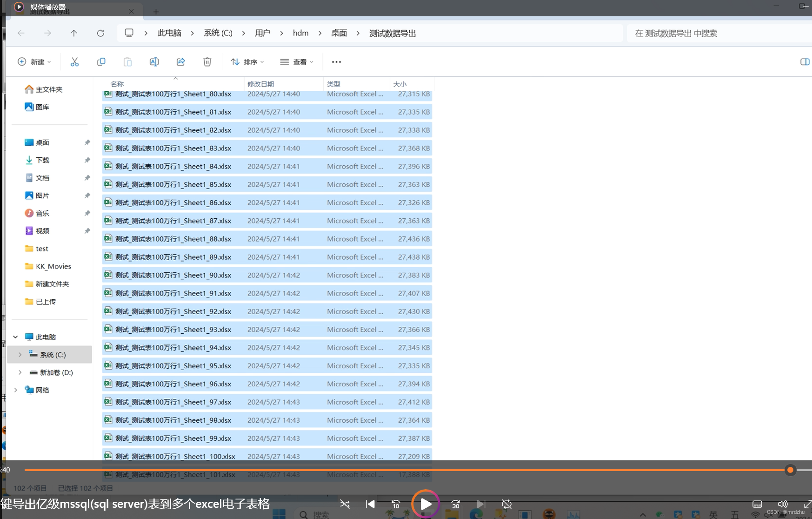Image resolution: width=812 pixels, height=519 pixels.
Task: Click the Delete icon in the toolbar
Action: pos(207,61)
